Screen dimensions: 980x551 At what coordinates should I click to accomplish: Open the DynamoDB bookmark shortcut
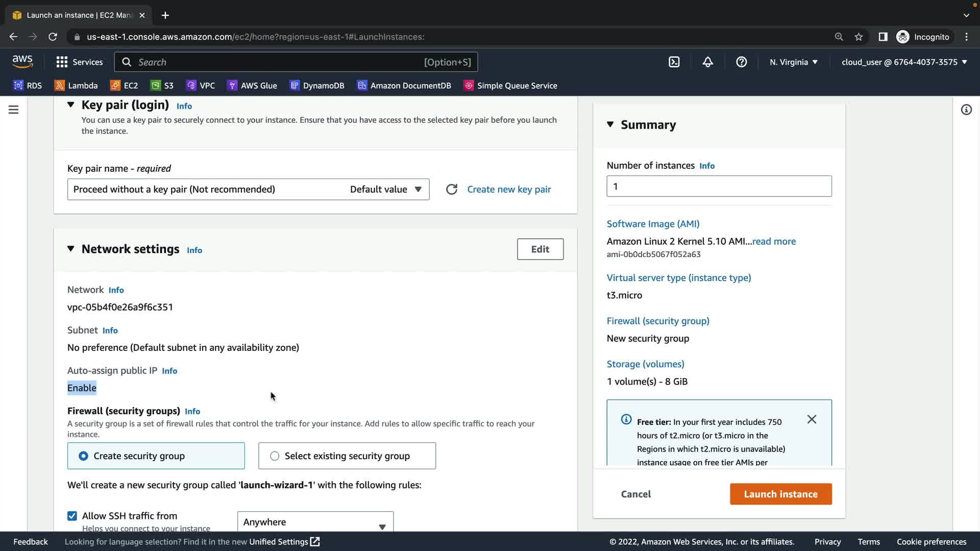[317, 86]
